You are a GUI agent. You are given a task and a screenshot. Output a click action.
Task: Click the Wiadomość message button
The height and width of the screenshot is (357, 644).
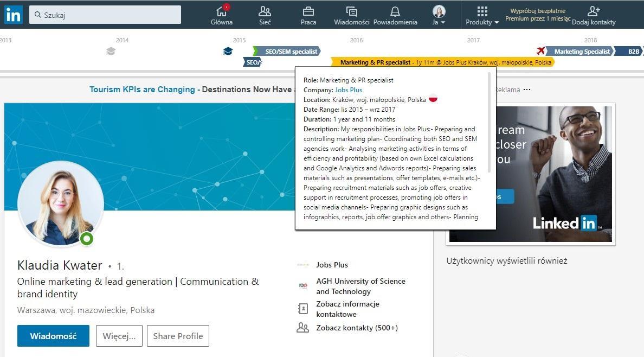(53, 336)
